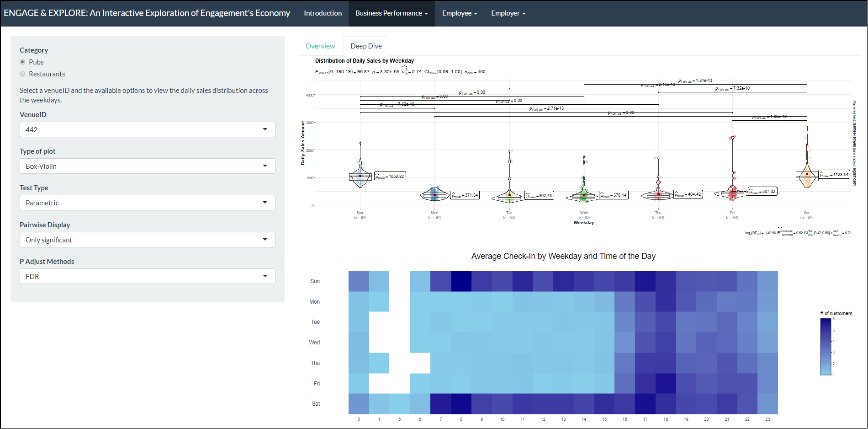
Task: Click the ENGAGE & EXPLORE app title
Action: [x=147, y=13]
